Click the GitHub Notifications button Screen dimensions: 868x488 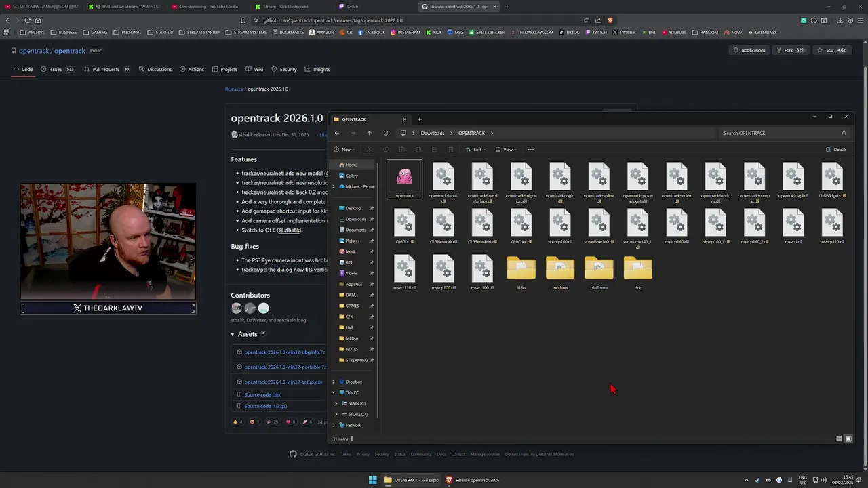pyautogui.click(x=749, y=50)
